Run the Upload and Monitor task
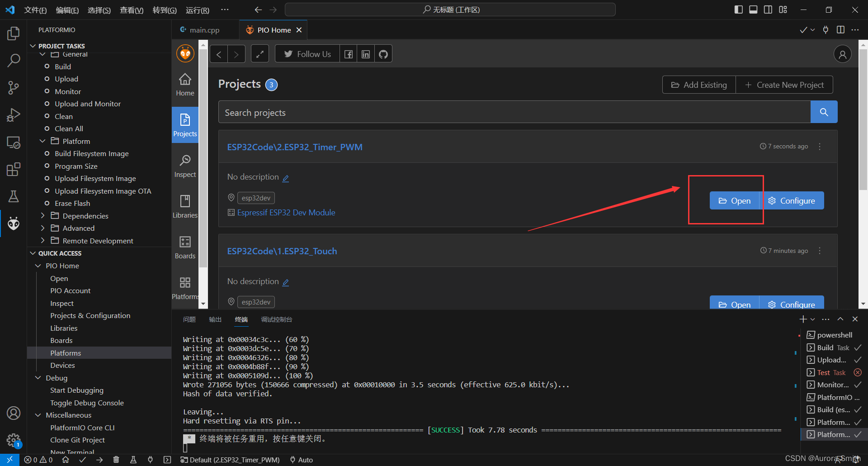 [88, 104]
